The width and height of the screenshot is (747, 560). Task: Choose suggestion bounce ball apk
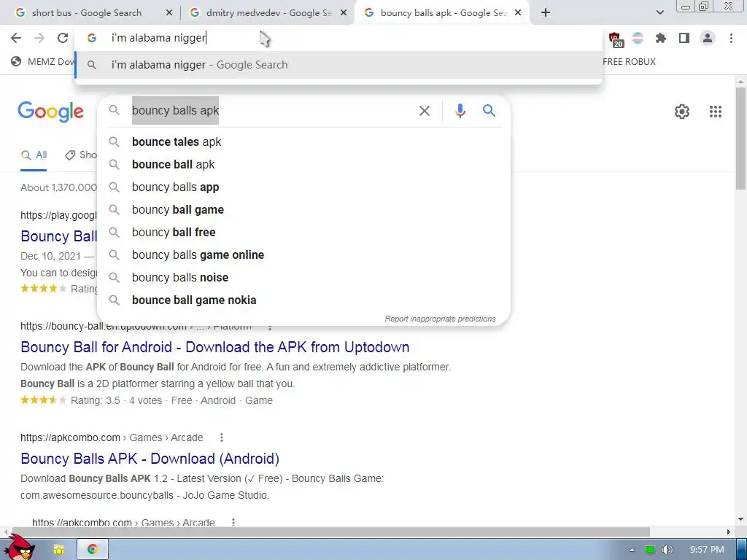(303, 164)
